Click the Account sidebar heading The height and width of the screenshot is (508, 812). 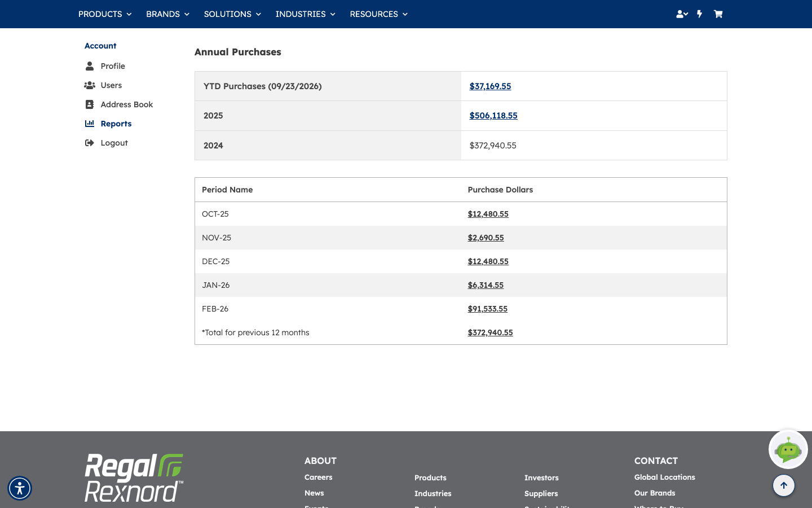coord(100,46)
